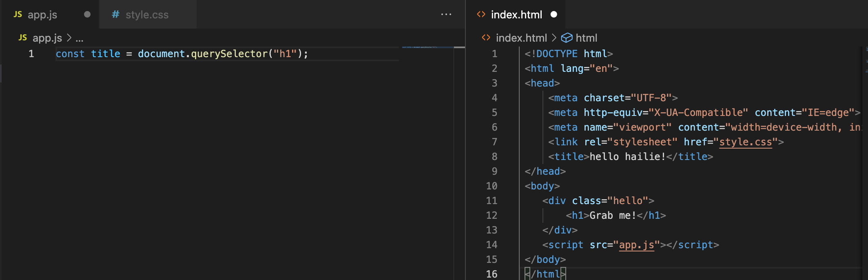
Task: Click rel="stylesheet" attribute
Action: (631, 142)
